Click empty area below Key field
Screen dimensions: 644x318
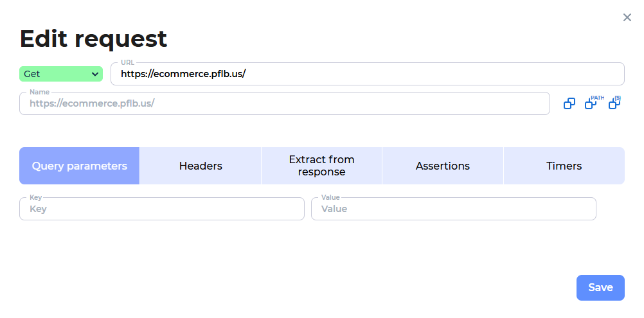(162, 246)
